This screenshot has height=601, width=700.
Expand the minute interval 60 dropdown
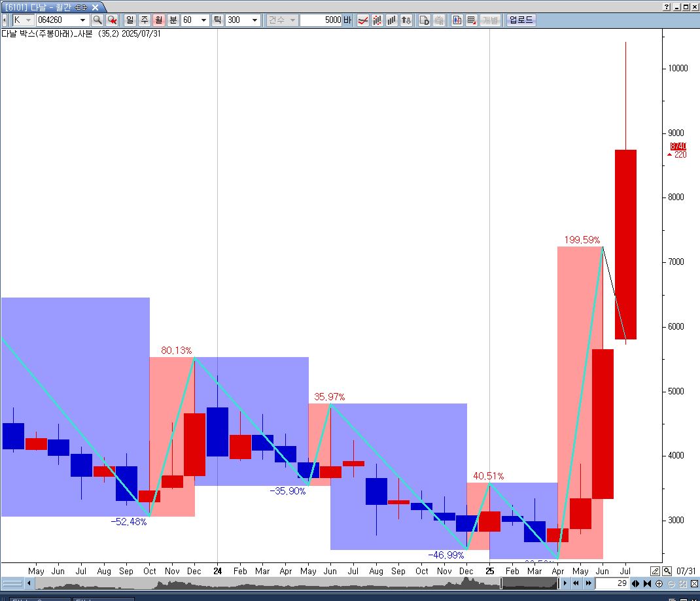[x=204, y=20]
